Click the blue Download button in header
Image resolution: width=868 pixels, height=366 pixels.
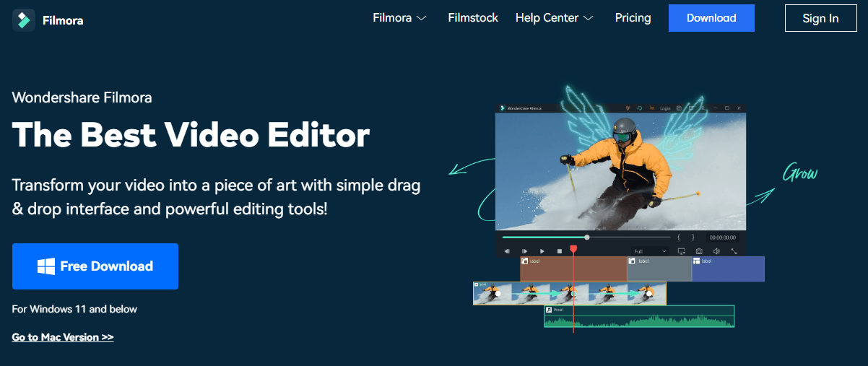711,18
